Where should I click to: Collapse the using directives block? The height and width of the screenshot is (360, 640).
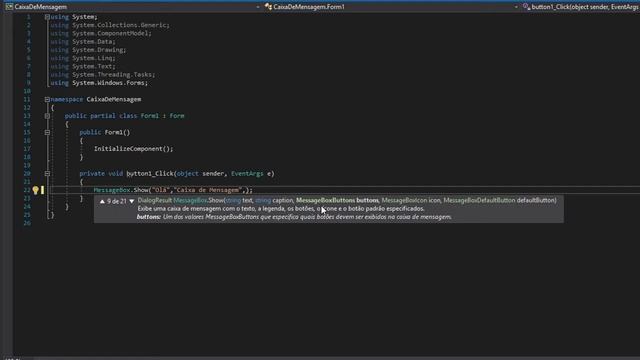pyautogui.click(x=47, y=17)
